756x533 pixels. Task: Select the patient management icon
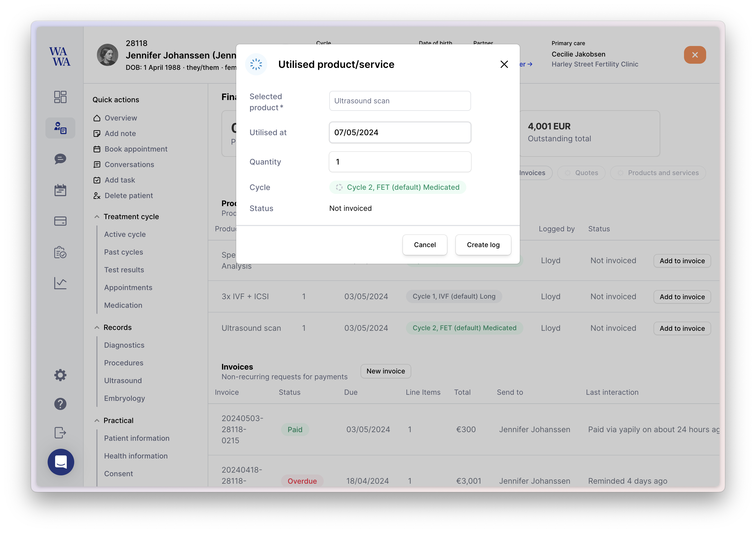point(60,127)
